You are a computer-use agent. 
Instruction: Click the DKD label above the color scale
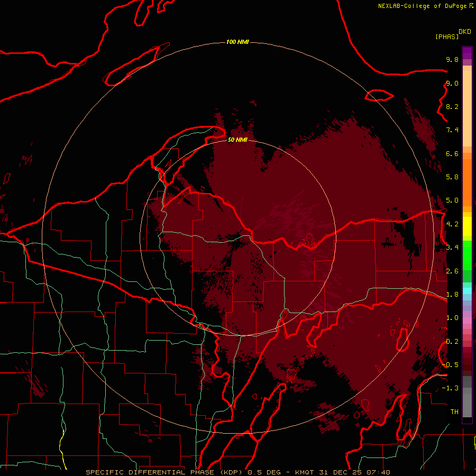465,32
